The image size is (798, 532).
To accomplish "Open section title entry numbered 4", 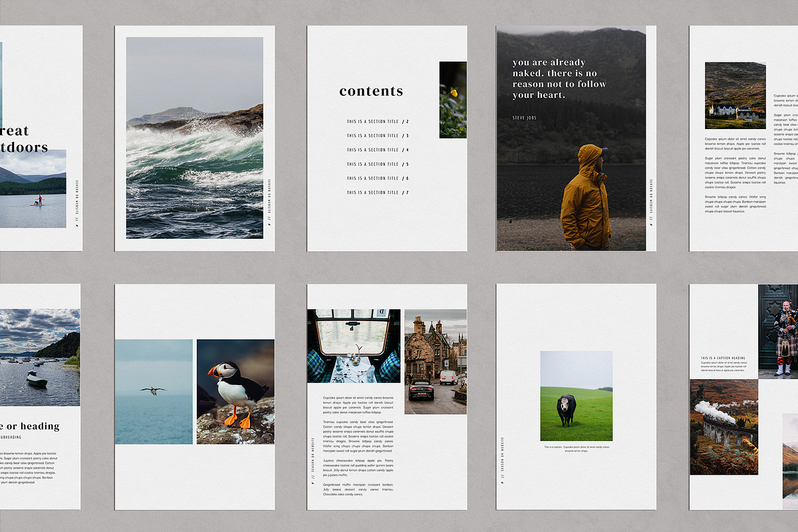I will (378, 150).
